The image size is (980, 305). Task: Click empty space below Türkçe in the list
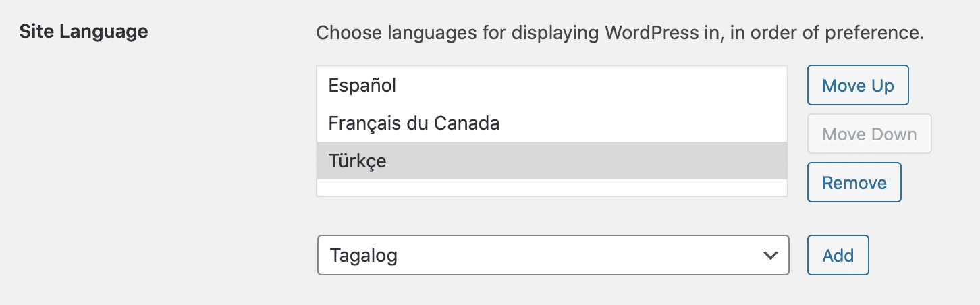point(552,188)
